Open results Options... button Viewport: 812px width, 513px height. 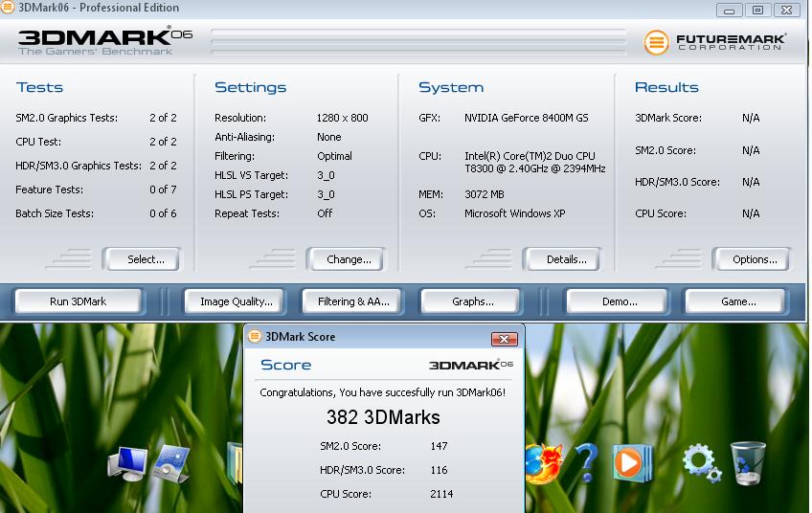click(x=751, y=259)
